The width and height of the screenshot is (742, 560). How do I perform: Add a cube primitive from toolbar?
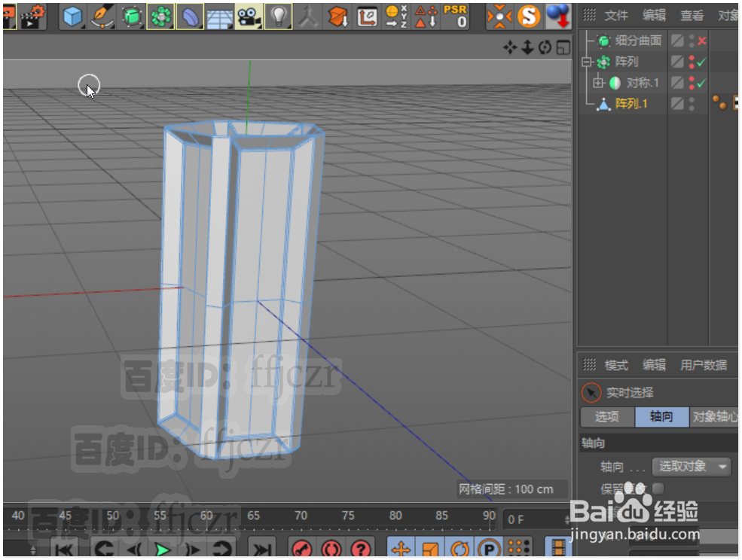pyautogui.click(x=72, y=17)
